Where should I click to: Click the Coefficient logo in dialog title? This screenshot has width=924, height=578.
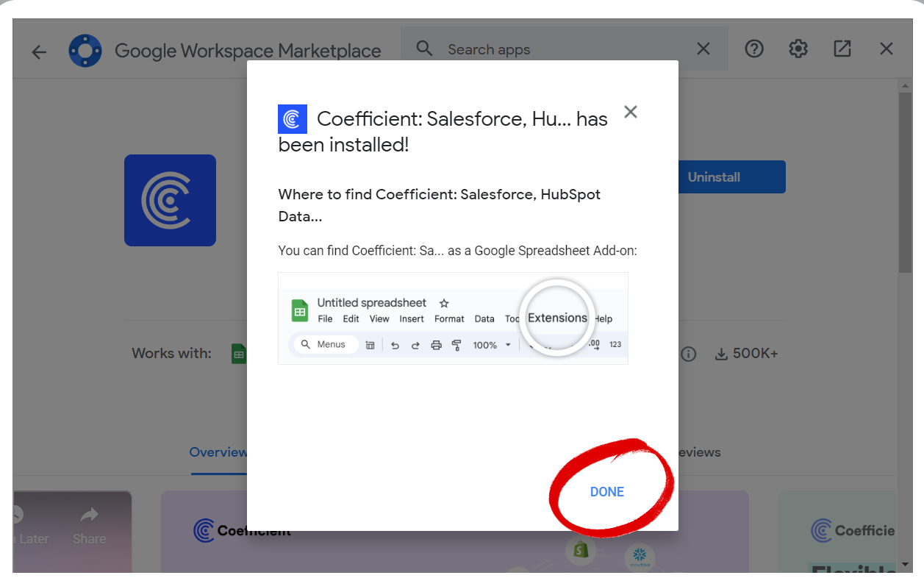[x=293, y=119]
